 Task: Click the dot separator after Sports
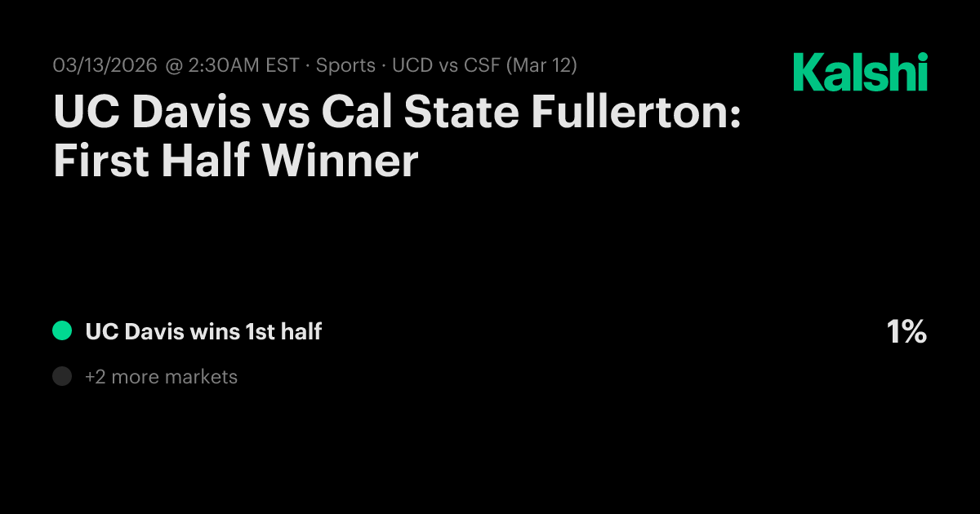click(x=384, y=66)
